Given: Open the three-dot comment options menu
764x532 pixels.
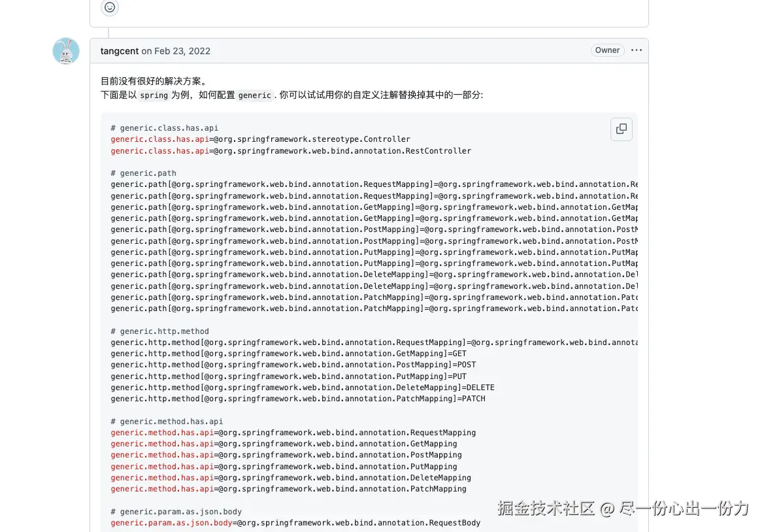Looking at the screenshot, I should pyautogui.click(x=637, y=50).
